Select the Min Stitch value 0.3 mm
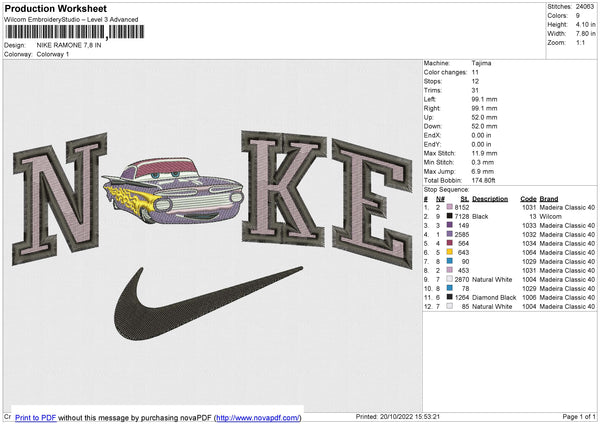The height and width of the screenshot is (424, 600). pos(483,162)
